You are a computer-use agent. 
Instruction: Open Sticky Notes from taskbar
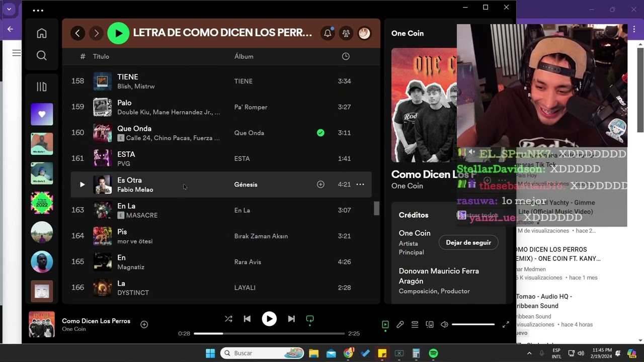click(382, 353)
